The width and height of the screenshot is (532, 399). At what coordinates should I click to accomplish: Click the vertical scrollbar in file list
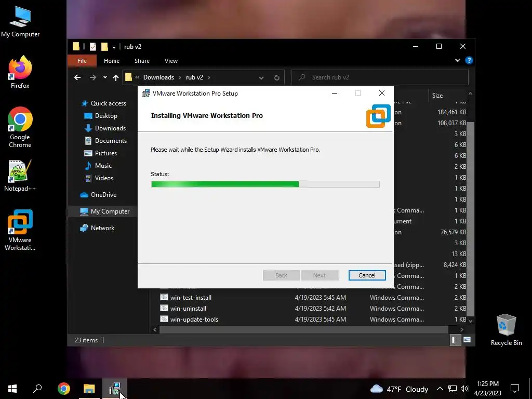click(x=471, y=219)
